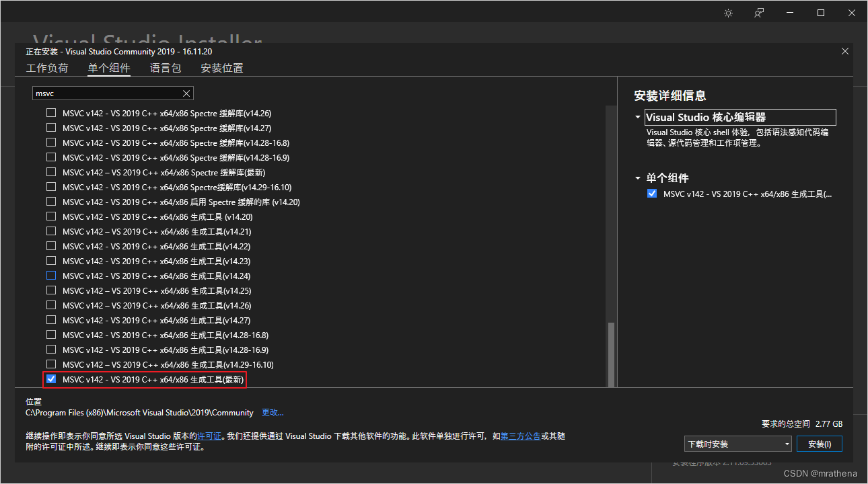
Task: Check 生成工具(v14.26) component
Action: 51,305
